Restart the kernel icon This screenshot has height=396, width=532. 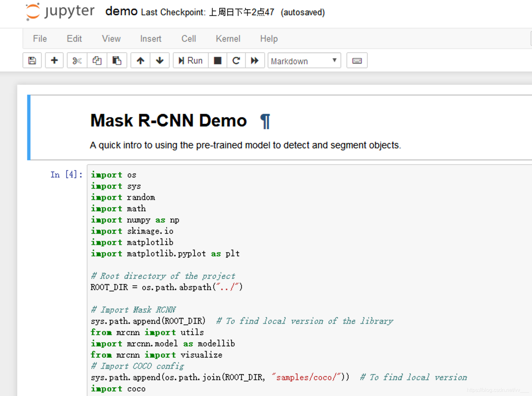point(236,61)
